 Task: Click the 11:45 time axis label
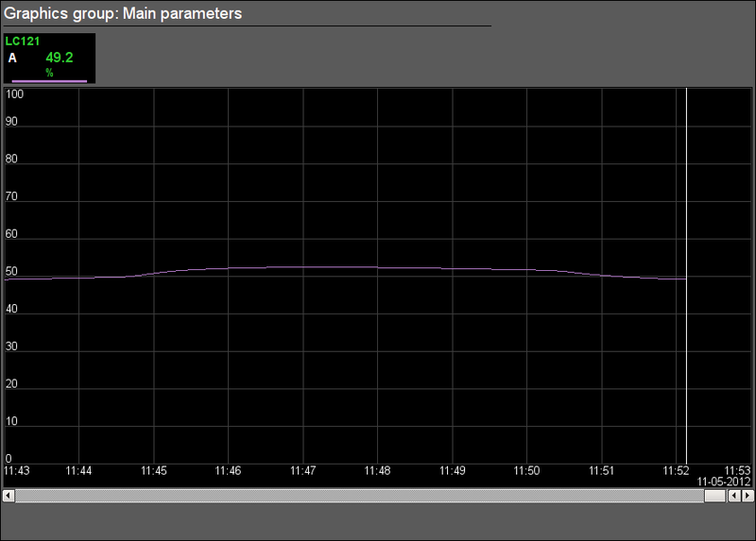(154, 471)
